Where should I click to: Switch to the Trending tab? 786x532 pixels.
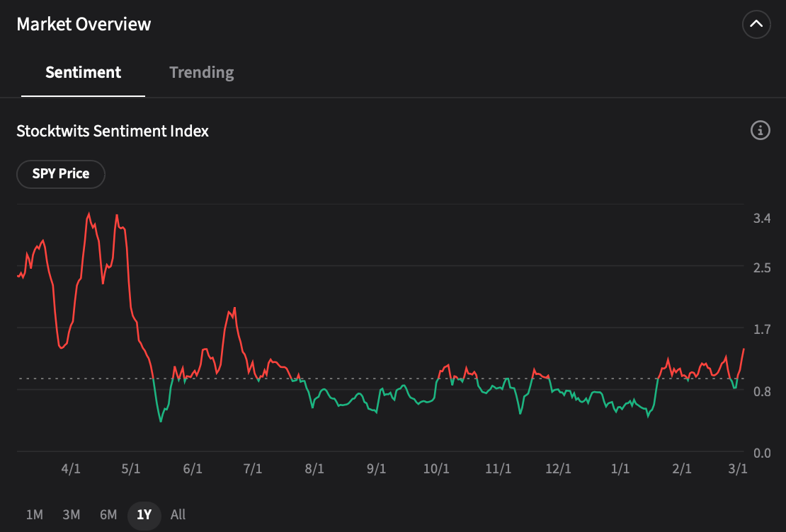pos(202,72)
